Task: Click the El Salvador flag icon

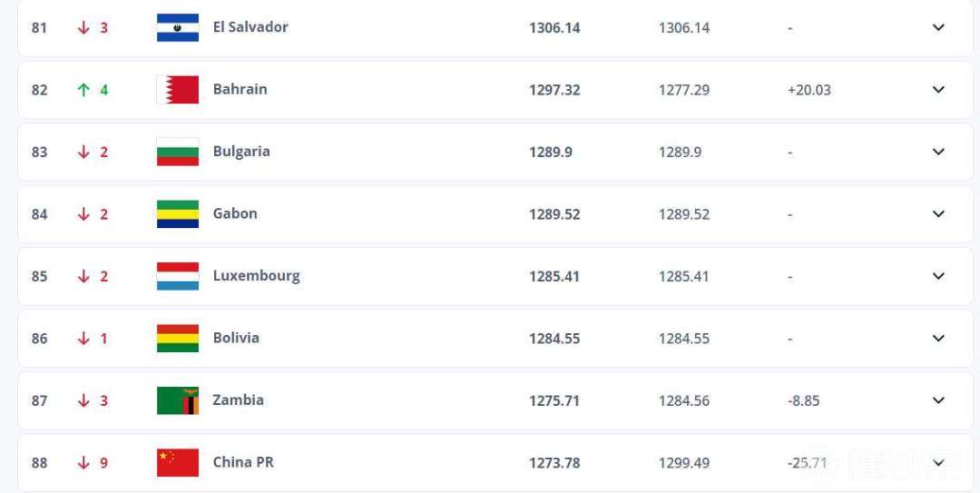Action: 178,27
